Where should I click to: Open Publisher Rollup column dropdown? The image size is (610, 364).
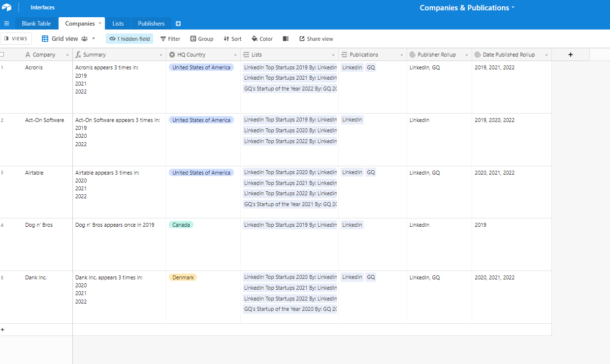[467, 55]
